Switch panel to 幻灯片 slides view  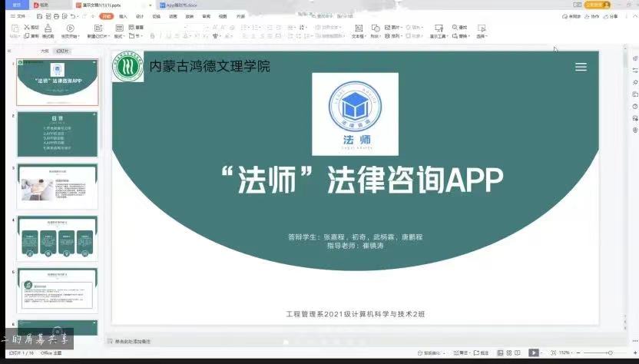(x=62, y=51)
